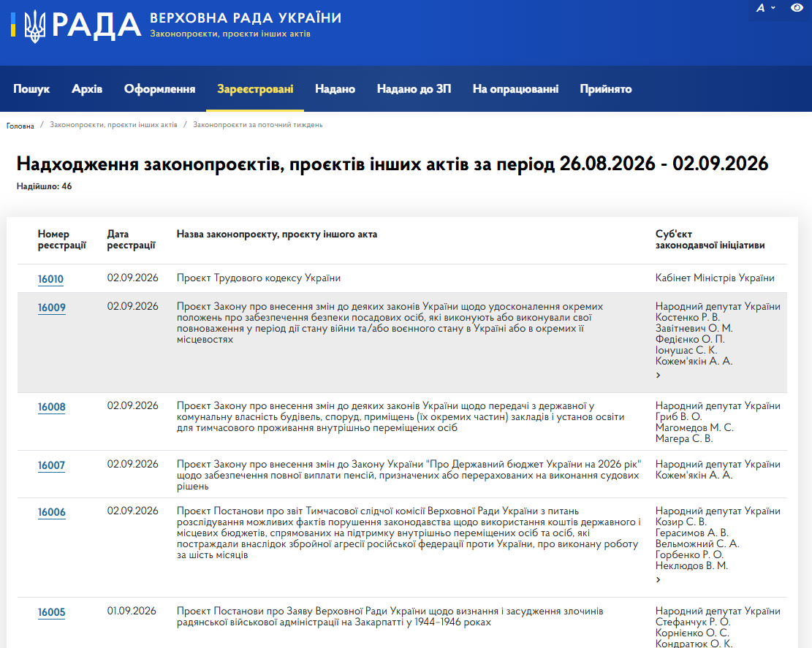Click the РАДА site title text
The width and height of the screenshot is (812, 648).
tap(96, 26)
